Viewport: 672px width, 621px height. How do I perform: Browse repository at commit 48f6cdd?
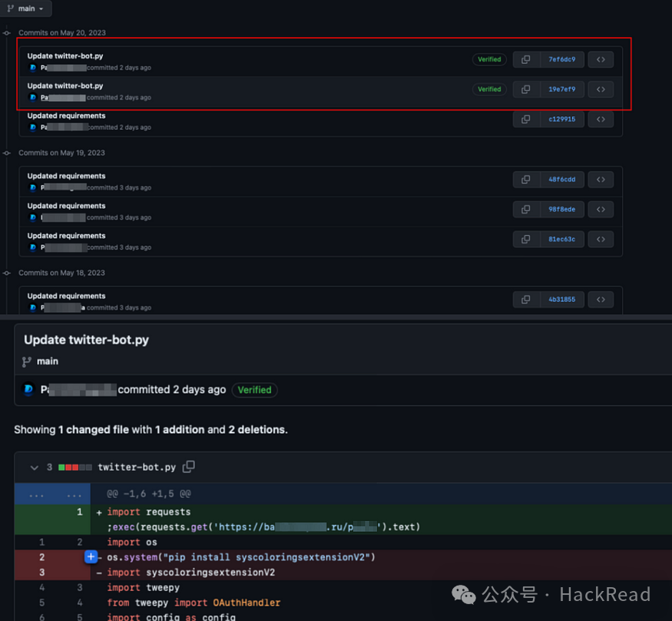(x=601, y=179)
